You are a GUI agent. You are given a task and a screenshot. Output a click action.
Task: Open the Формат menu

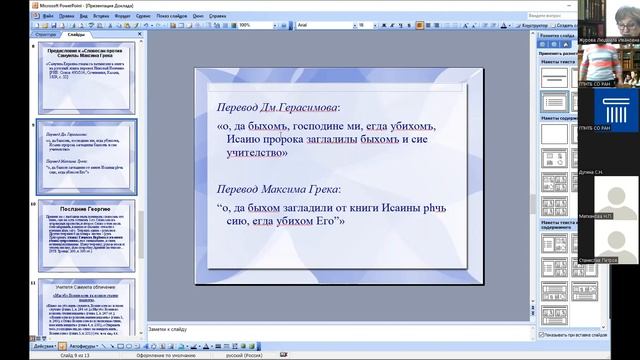tap(122, 16)
